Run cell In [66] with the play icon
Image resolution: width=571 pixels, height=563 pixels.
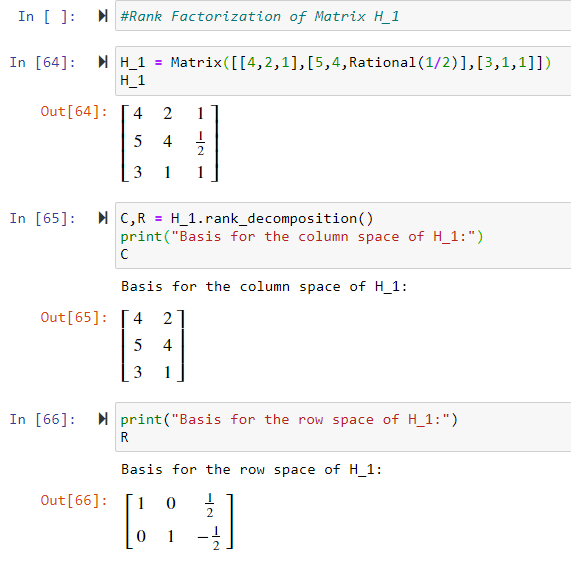coord(103,419)
